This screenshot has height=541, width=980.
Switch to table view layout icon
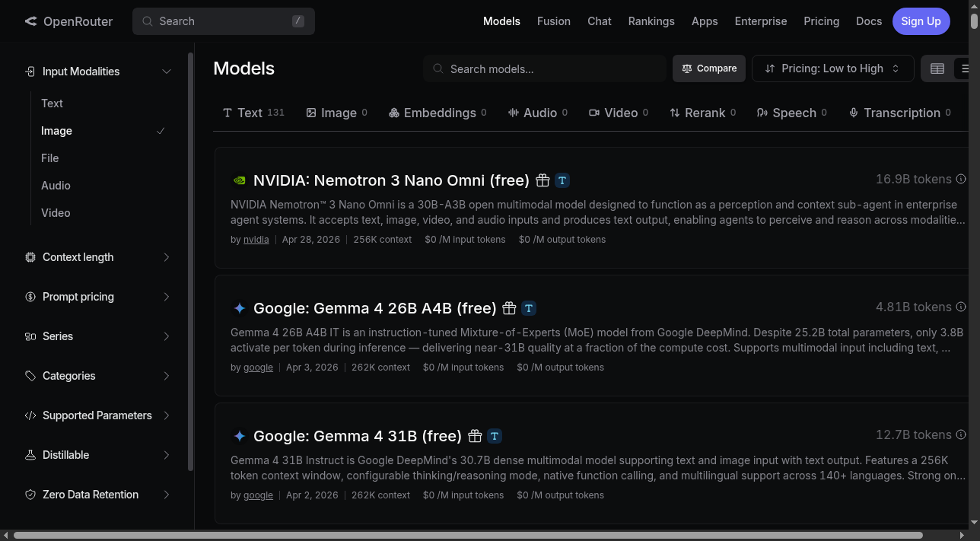click(937, 68)
